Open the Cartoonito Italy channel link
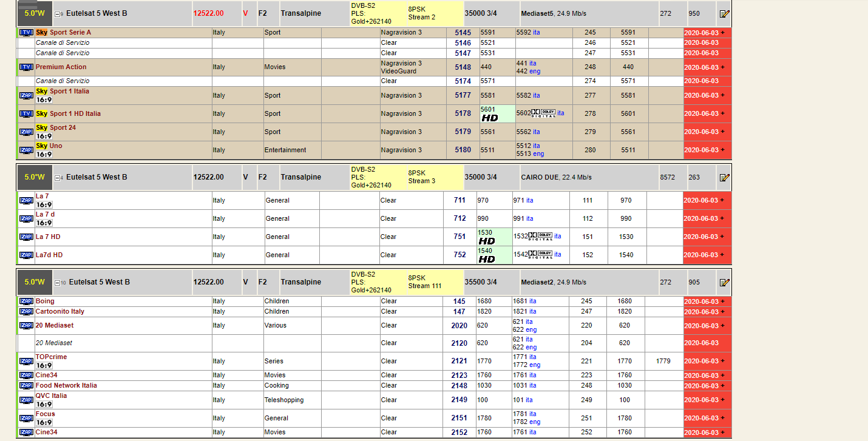This screenshot has width=868, height=441. (x=59, y=312)
